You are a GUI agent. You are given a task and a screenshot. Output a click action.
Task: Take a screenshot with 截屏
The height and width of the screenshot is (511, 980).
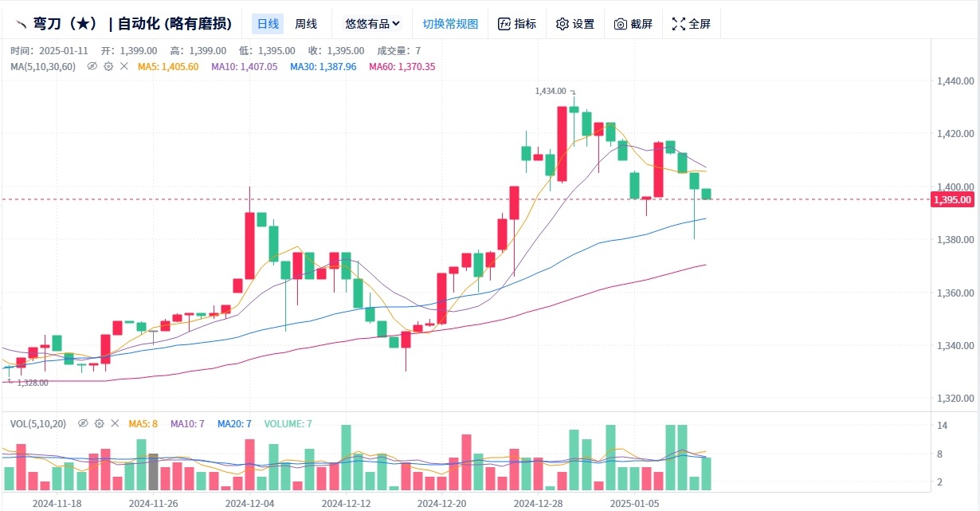(633, 24)
